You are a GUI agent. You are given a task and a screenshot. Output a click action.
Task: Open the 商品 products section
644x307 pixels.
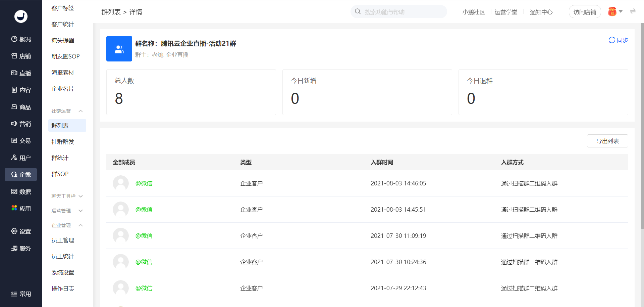(x=21, y=107)
